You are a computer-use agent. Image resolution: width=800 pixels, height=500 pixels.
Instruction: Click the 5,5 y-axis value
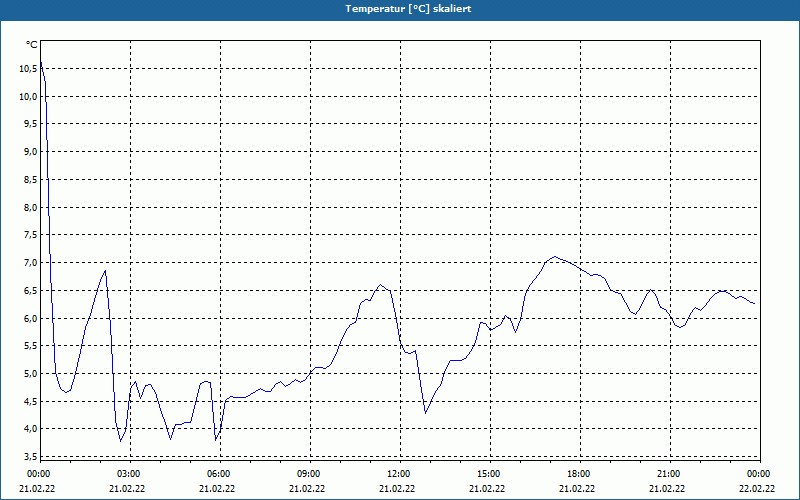[30, 346]
